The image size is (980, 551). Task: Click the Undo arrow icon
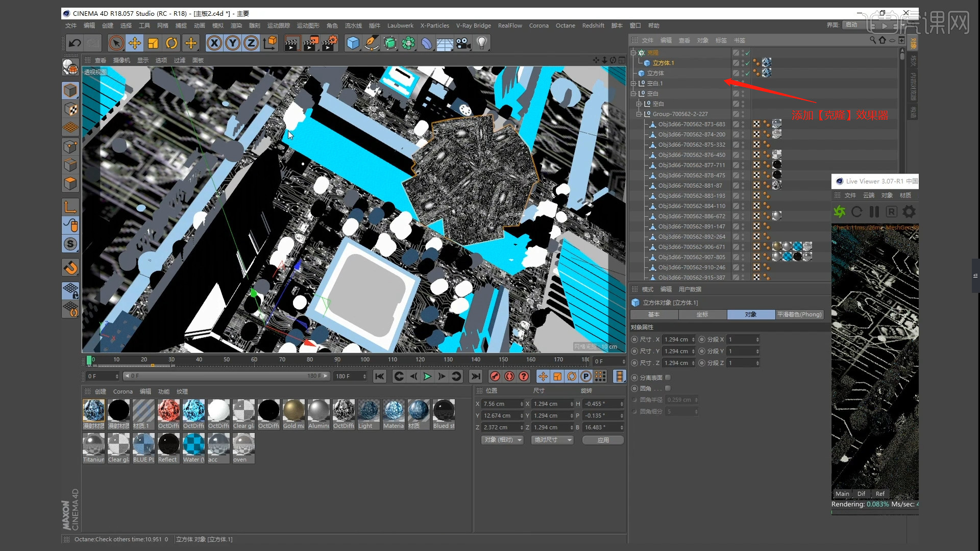[75, 43]
